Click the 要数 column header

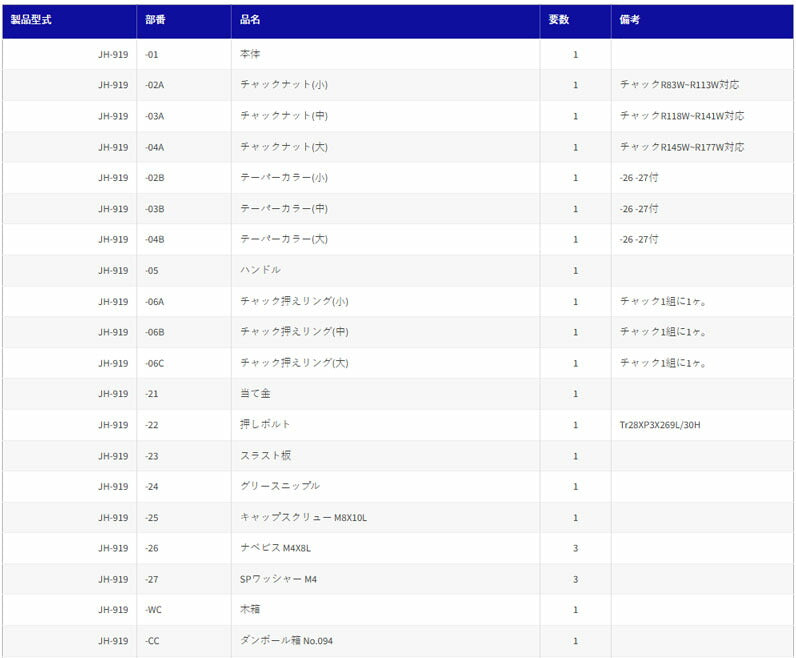[575, 20]
